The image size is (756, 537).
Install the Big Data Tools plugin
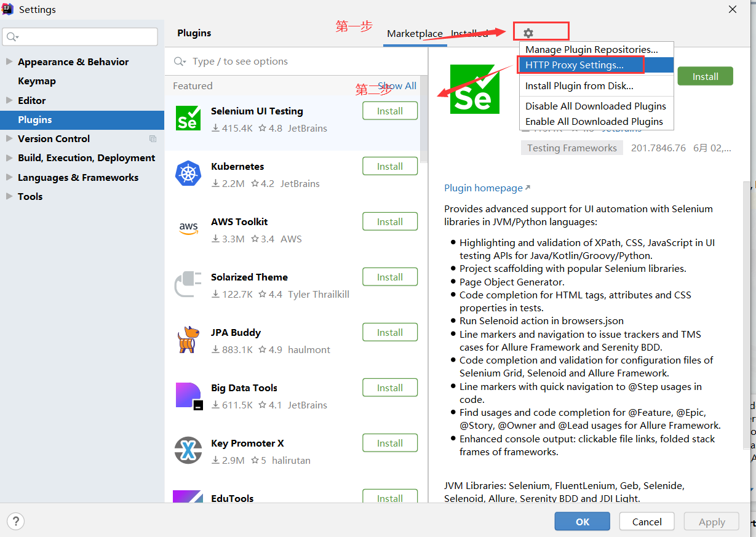(390, 388)
